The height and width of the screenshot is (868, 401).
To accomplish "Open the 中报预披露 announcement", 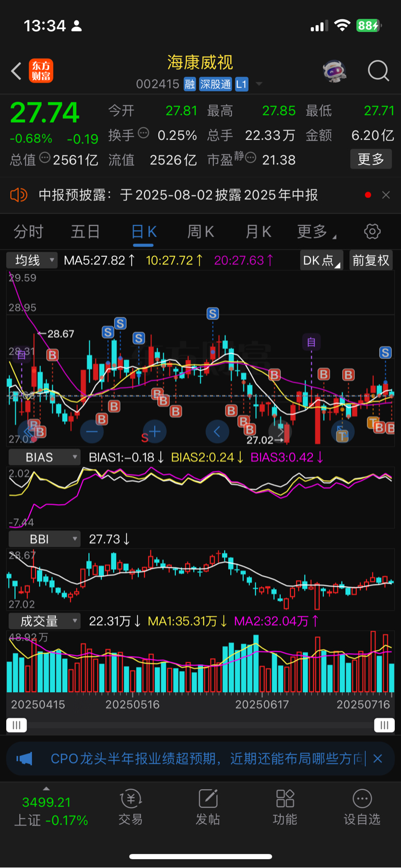I will tap(178, 195).
